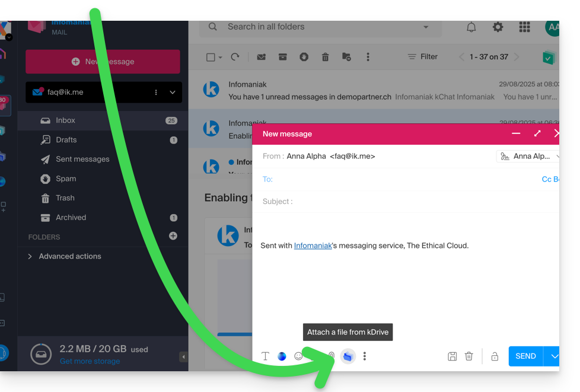580x392 pixels.
Task: Open the Filter menu
Action: point(423,57)
